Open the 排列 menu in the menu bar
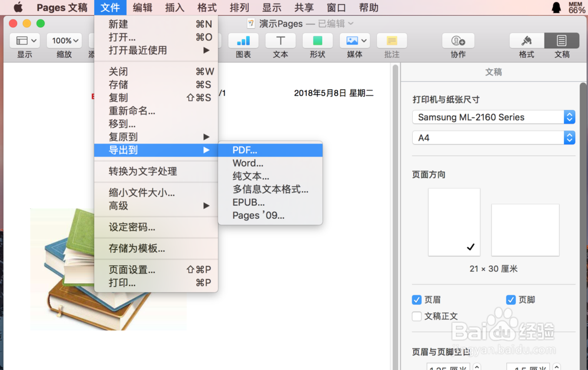 tap(239, 8)
